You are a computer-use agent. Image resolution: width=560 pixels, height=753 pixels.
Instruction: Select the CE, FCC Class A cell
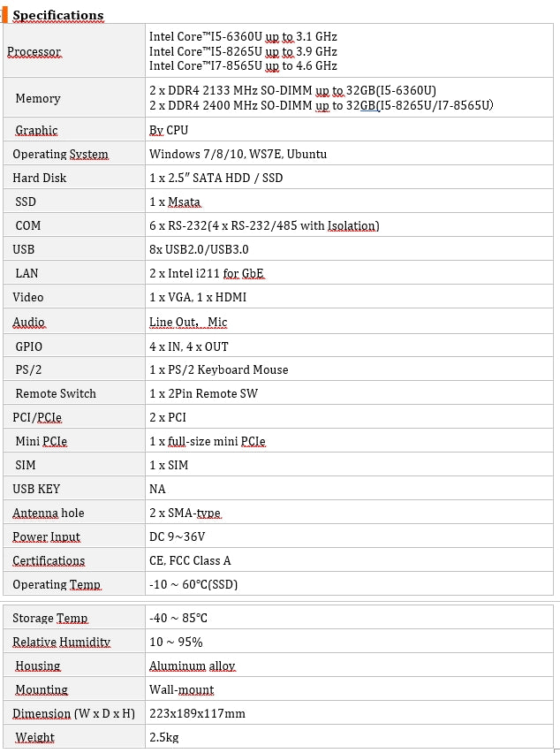(x=190, y=561)
